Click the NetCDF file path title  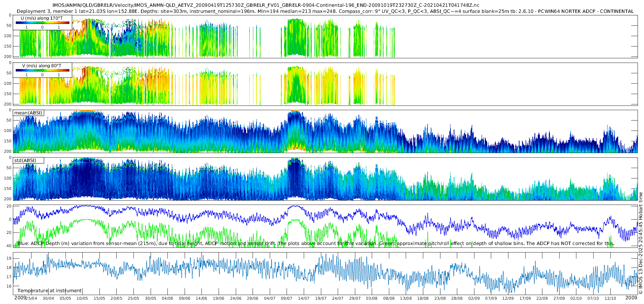pos(266,5)
